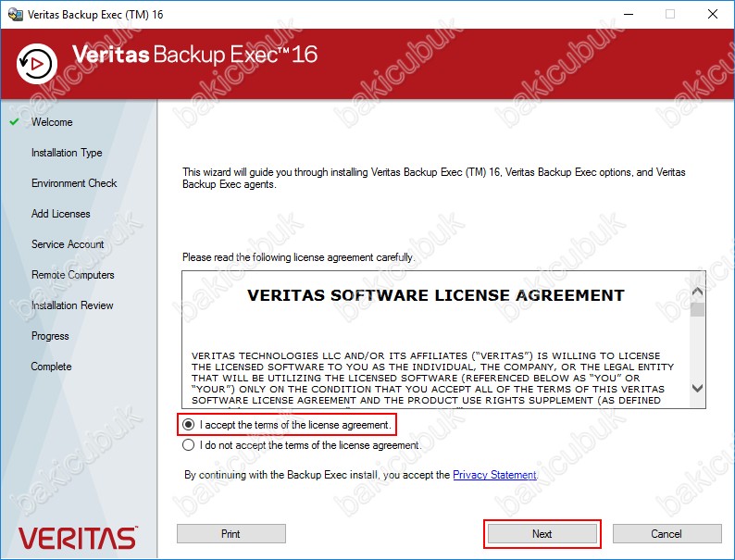Screen dimensions: 735x560
Task: Click the Veritas Backup Exec logo icon
Action: [x=37, y=64]
